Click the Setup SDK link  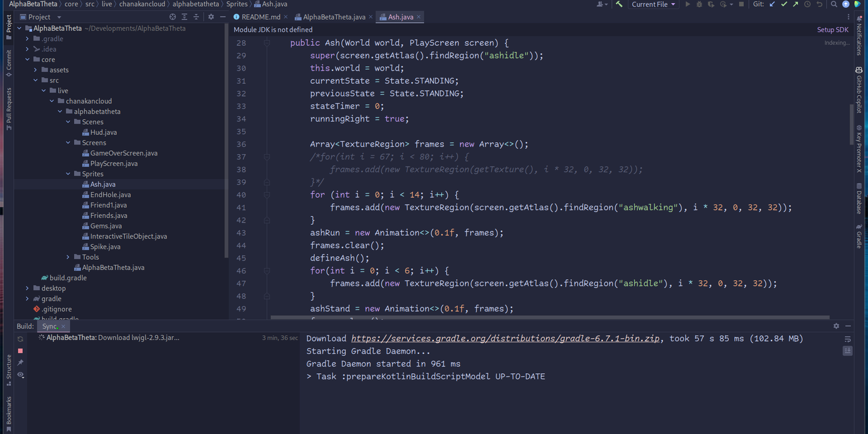point(832,30)
